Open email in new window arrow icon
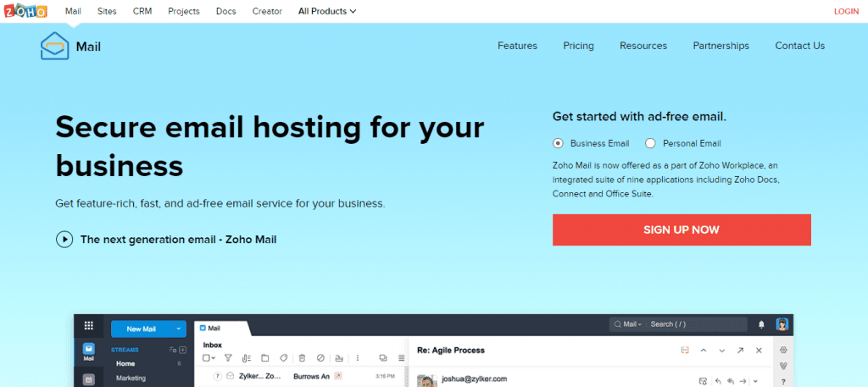The height and width of the screenshot is (387, 868). click(x=740, y=351)
